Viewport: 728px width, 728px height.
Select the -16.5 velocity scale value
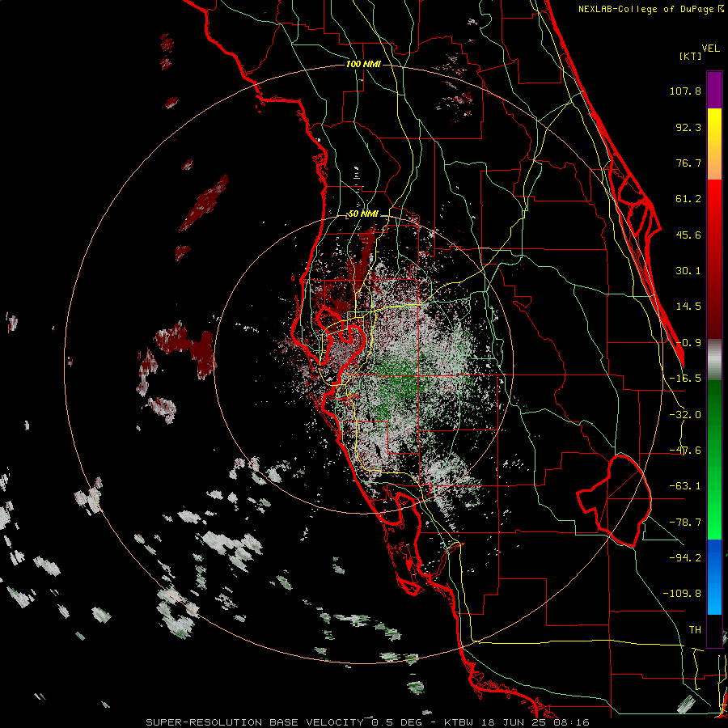685,379
